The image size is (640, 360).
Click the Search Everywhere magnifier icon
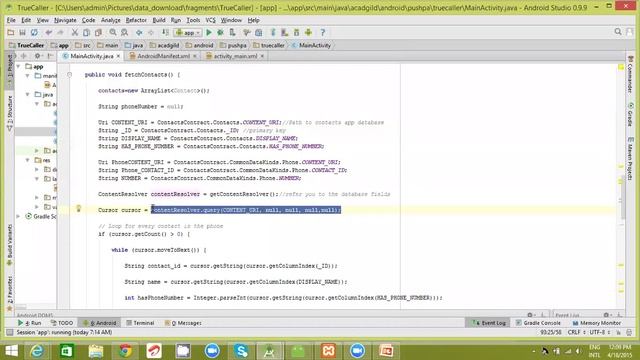(618, 31)
